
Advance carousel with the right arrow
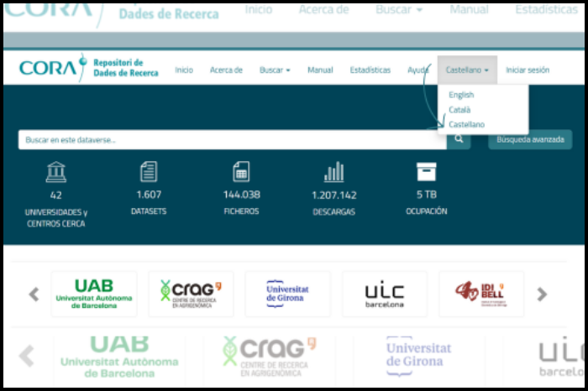click(x=542, y=295)
